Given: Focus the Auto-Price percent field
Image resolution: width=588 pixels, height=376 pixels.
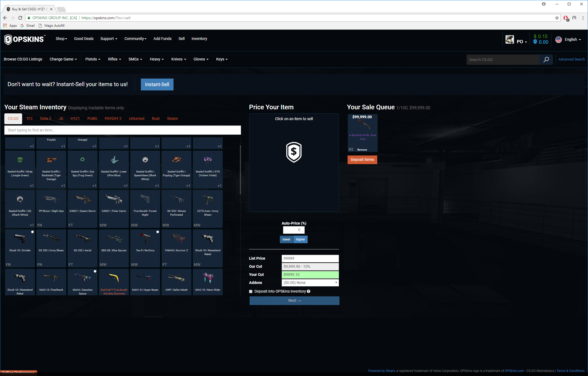Looking at the screenshot, I should click(294, 230).
